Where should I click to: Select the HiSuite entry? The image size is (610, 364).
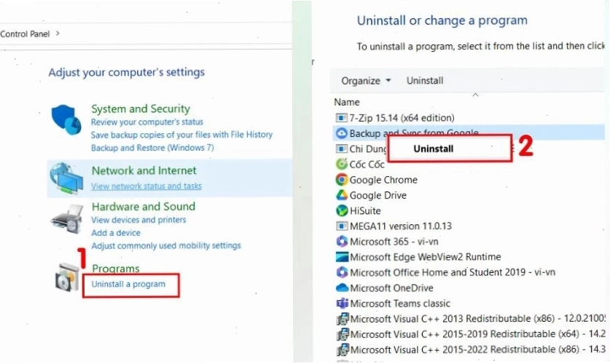pos(365,210)
